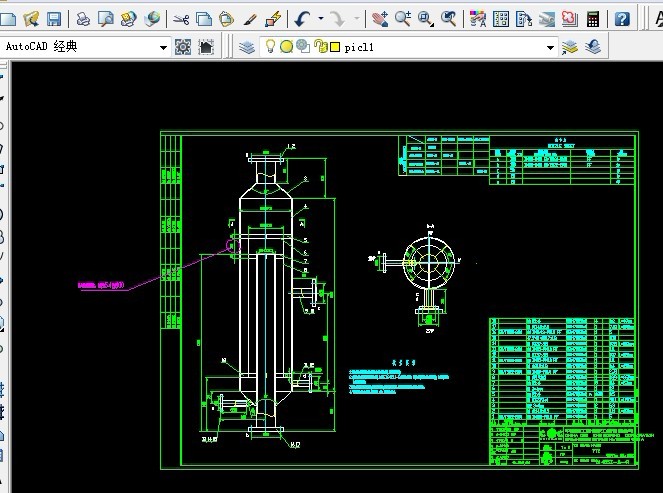Click the picl1 layer name text
Image resolution: width=663 pixels, height=493 pixels.
[x=359, y=47]
